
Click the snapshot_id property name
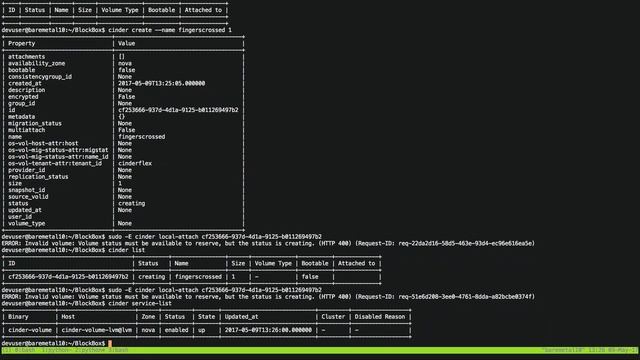27,190
